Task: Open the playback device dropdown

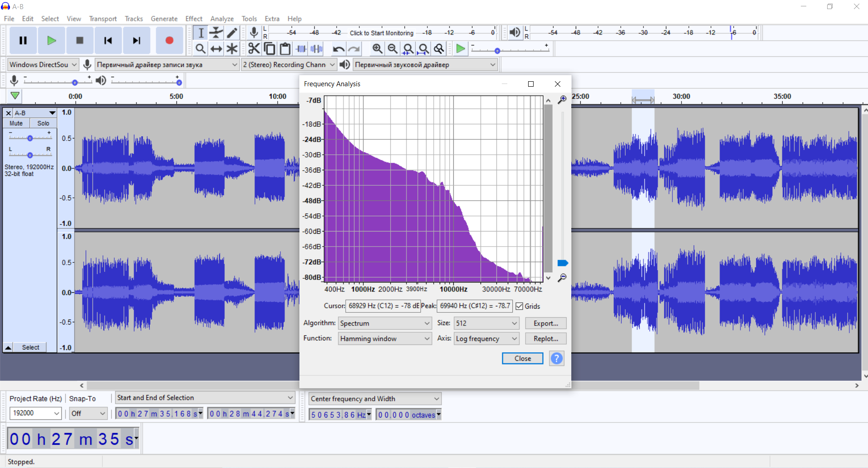Action: 425,64
